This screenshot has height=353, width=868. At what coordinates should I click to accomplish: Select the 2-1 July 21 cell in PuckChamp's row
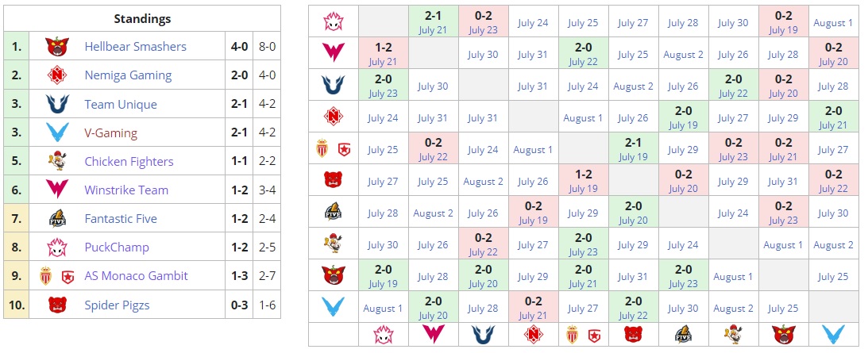433,22
